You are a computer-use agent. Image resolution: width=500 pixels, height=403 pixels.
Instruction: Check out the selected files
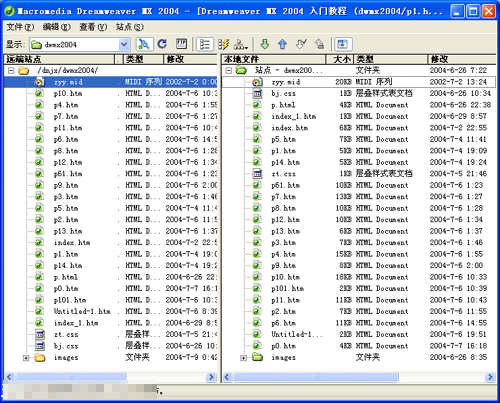point(301,44)
